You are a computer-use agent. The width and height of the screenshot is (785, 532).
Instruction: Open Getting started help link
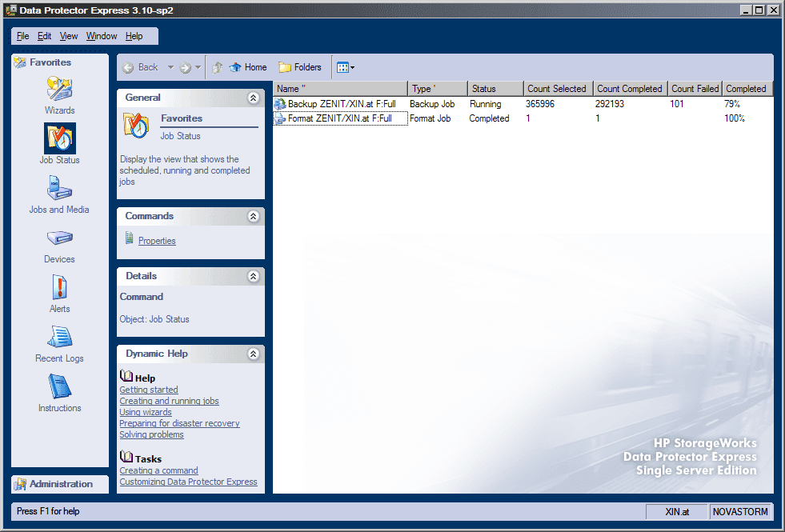[149, 390]
